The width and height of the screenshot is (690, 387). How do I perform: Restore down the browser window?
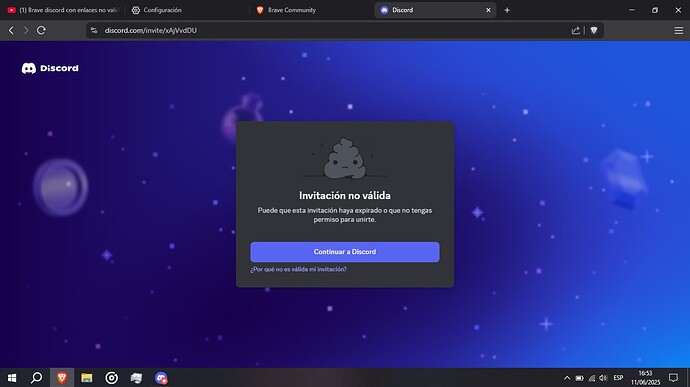pyautogui.click(x=655, y=10)
